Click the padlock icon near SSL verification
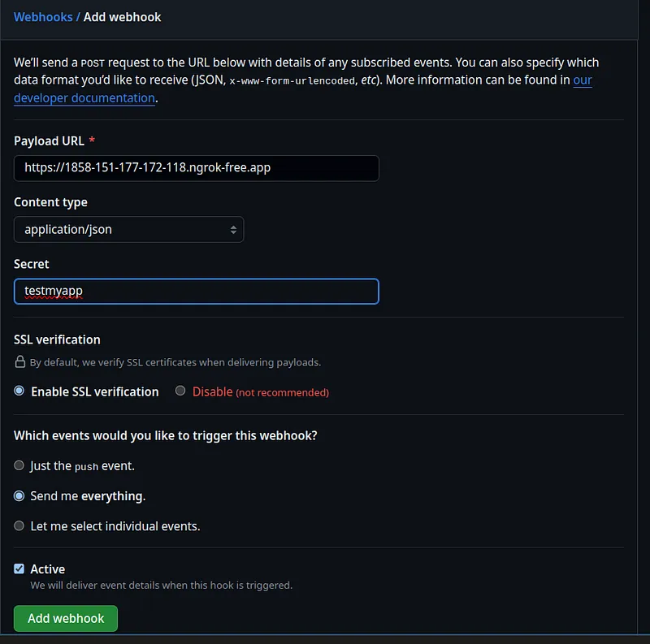 pos(18,362)
